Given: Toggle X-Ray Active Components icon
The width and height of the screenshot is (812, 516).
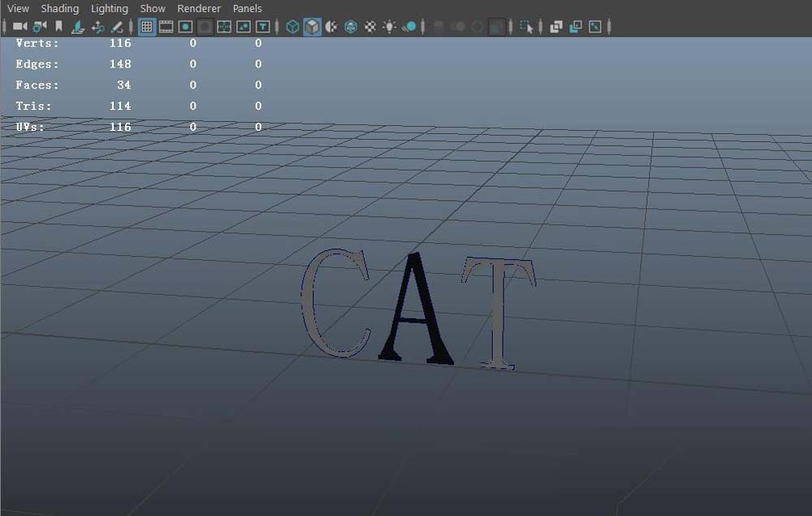Looking at the screenshot, I should [576, 27].
